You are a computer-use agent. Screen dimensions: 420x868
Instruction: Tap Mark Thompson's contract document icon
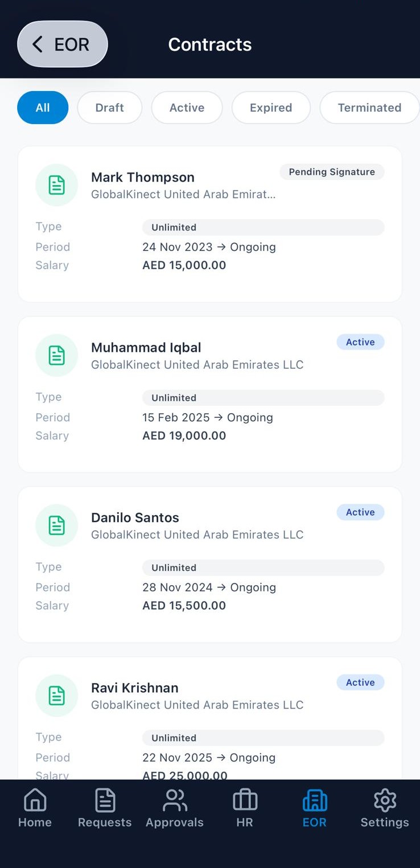[56, 185]
